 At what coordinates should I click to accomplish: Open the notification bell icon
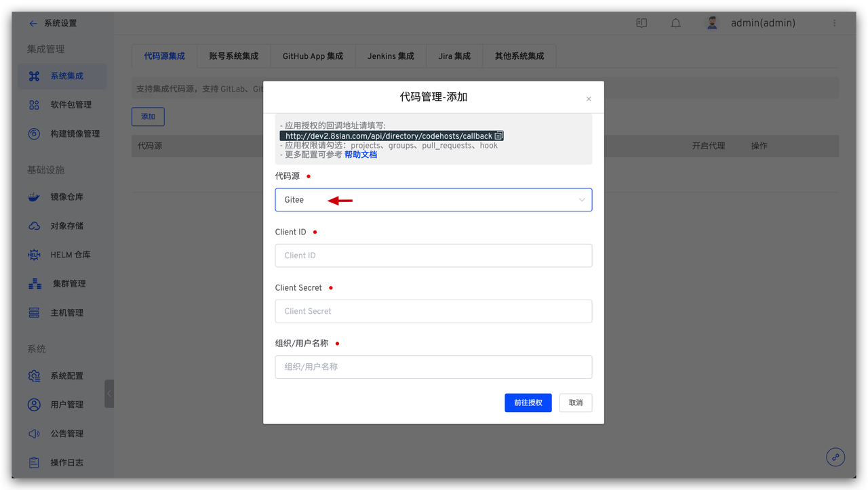[675, 23]
